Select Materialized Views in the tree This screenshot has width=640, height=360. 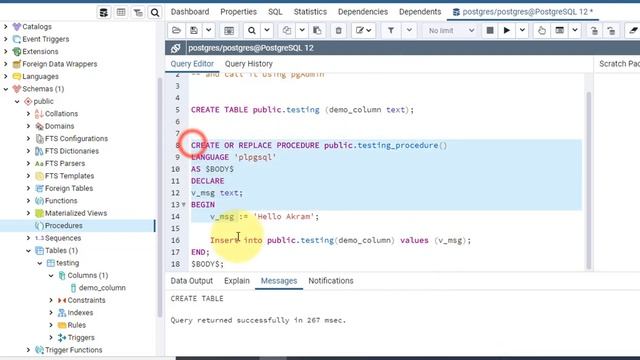coord(76,213)
